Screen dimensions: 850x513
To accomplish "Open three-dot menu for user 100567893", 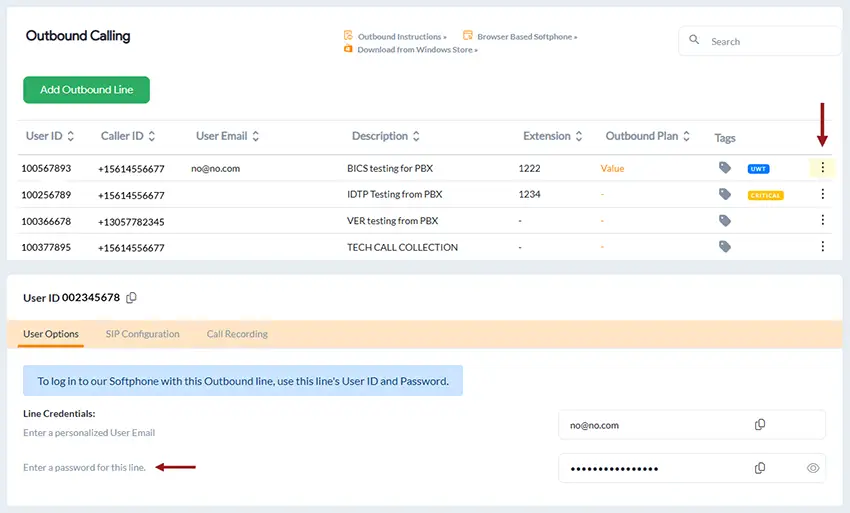I will 822,168.
